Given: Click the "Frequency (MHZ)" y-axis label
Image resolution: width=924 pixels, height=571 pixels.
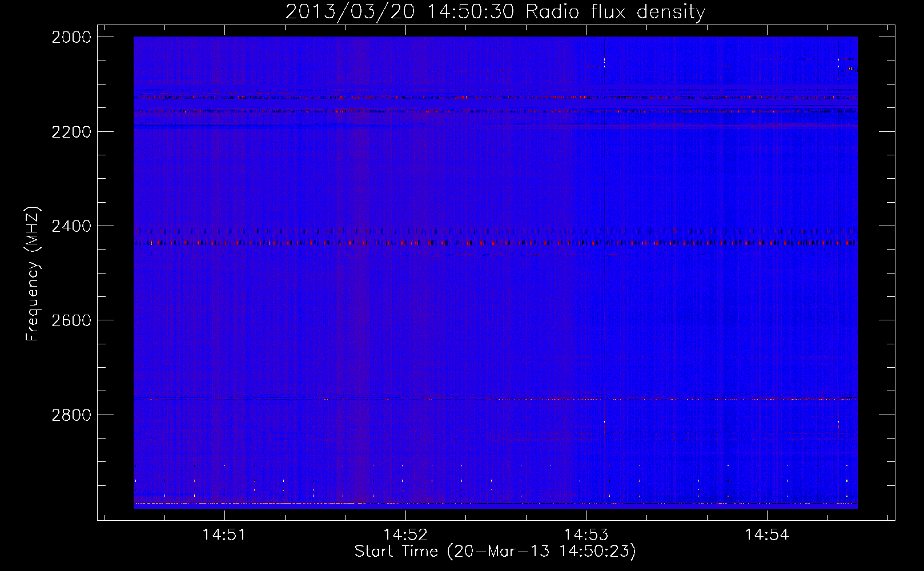Looking at the screenshot, I should pos(33,274).
